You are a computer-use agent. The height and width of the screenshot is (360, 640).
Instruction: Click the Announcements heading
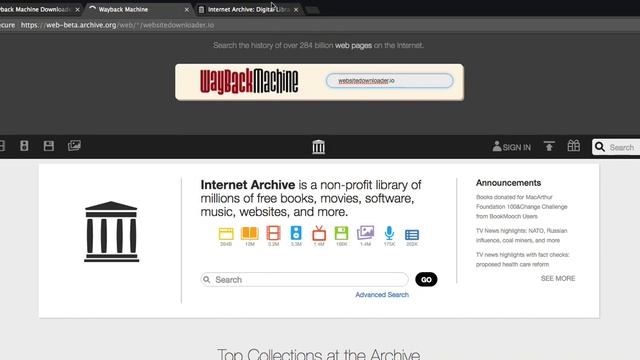point(508,183)
